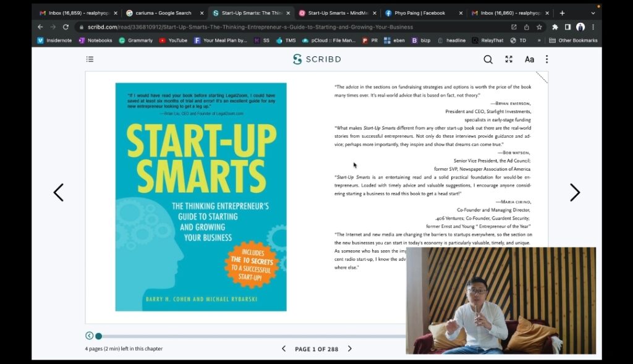Click the small previous page chevron
The image size is (633, 364).
pyautogui.click(x=284, y=349)
